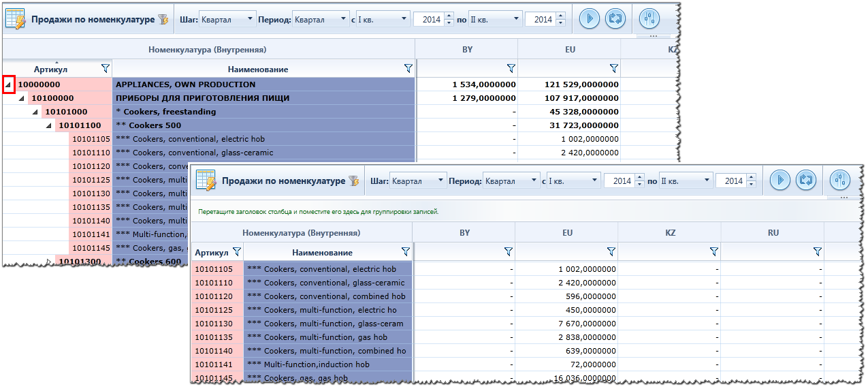The image size is (868, 389).
Task: Increase the start year in the back window
Action: click(x=449, y=16)
